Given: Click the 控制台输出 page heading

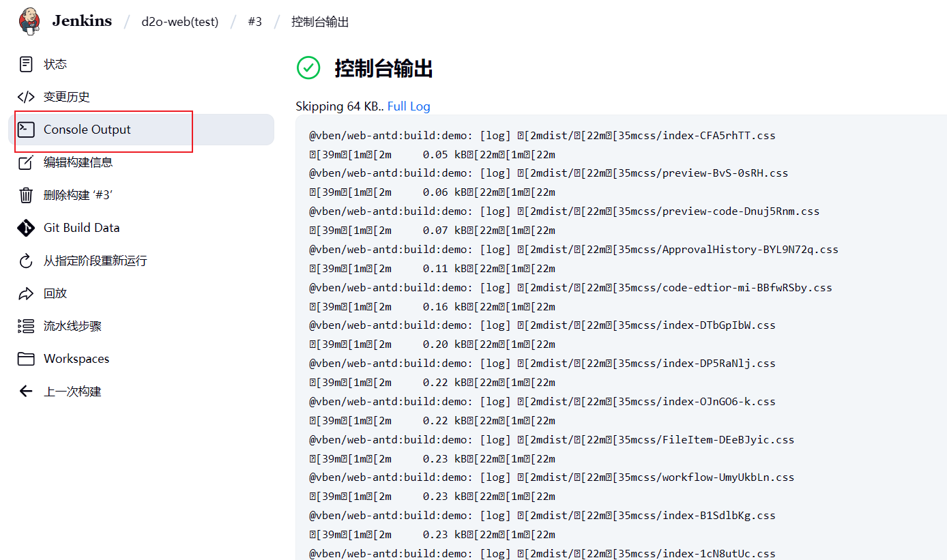Looking at the screenshot, I should click(x=383, y=68).
